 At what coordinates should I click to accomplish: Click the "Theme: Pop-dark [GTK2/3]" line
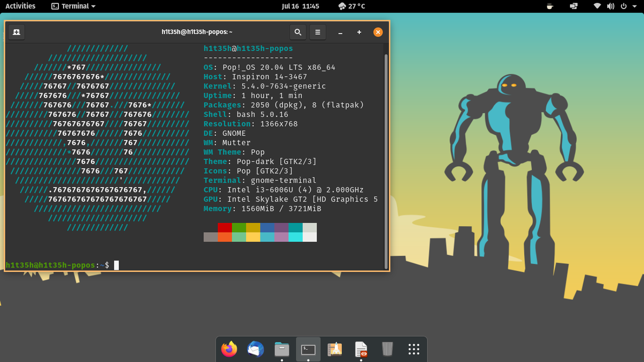pyautogui.click(x=260, y=161)
